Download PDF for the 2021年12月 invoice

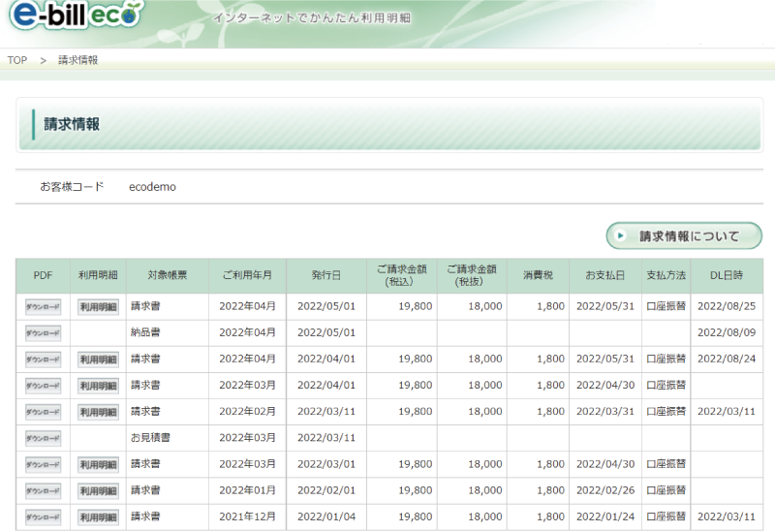pyautogui.click(x=43, y=516)
